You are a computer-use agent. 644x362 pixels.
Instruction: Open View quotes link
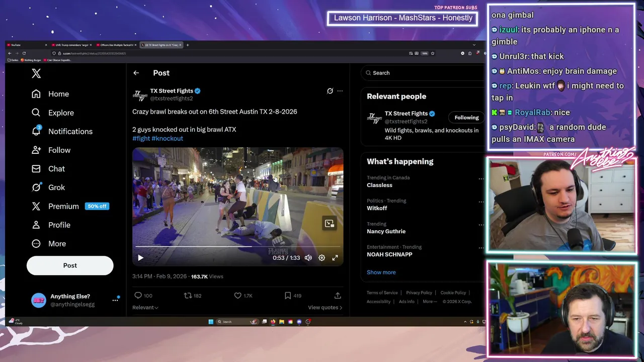(325, 307)
